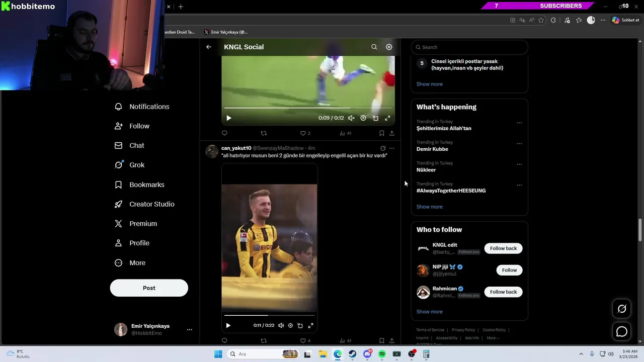Seek the 0:22 video progress bar
The width and height of the screenshot is (644, 362).
click(269, 315)
